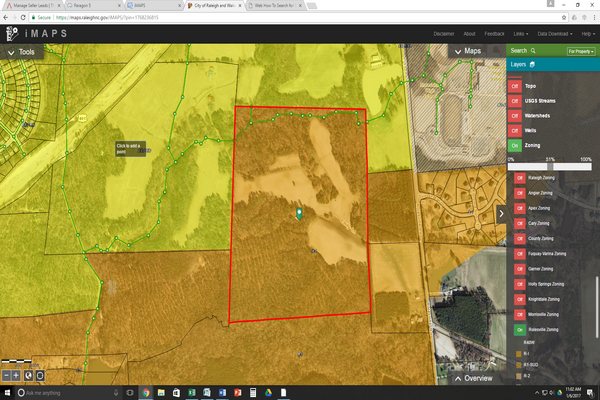Enable the Cary Zoning sublayer
The image size is (600, 400).
pyautogui.click(x=520, y=223)
